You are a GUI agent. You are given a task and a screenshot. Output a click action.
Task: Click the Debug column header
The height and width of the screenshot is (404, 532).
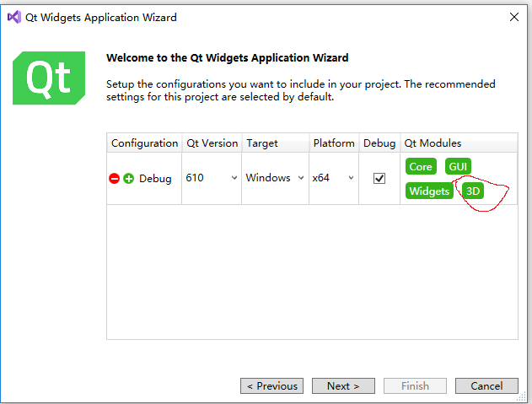[379, 143]
